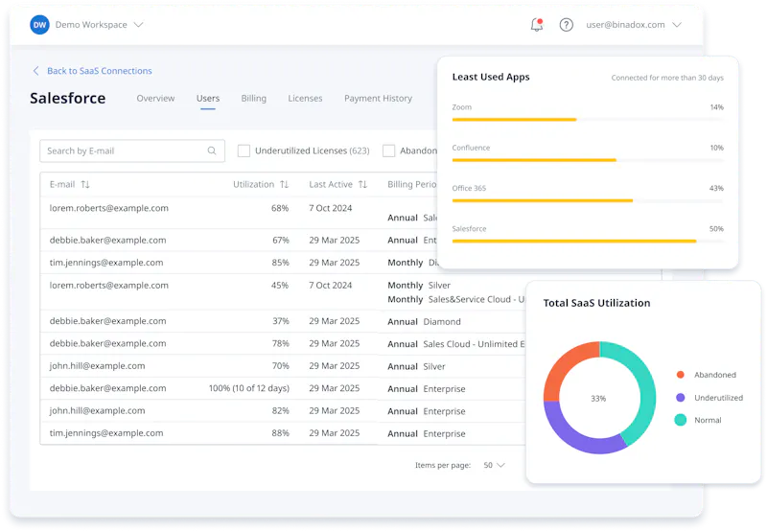Toggle the Abandoned checkbox
Image resolution: width=767 pixels, height=532 pixels.
pos(389,150)
